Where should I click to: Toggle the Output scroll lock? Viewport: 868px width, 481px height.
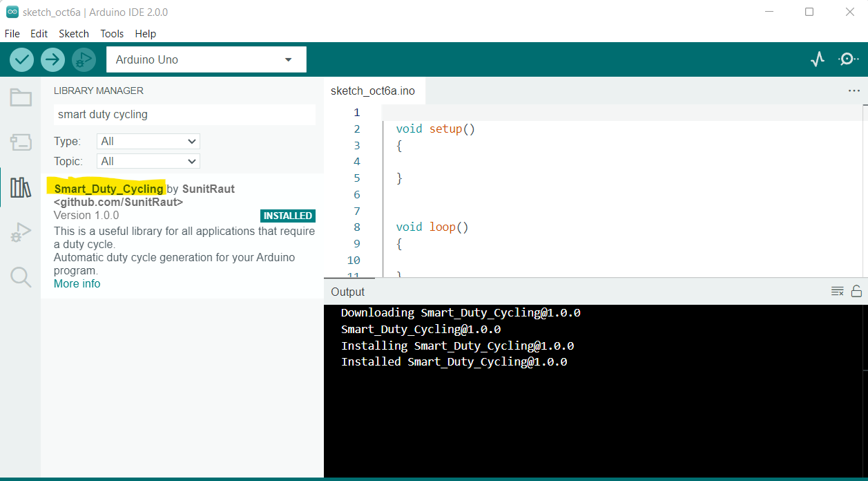[x=856, y=291]
